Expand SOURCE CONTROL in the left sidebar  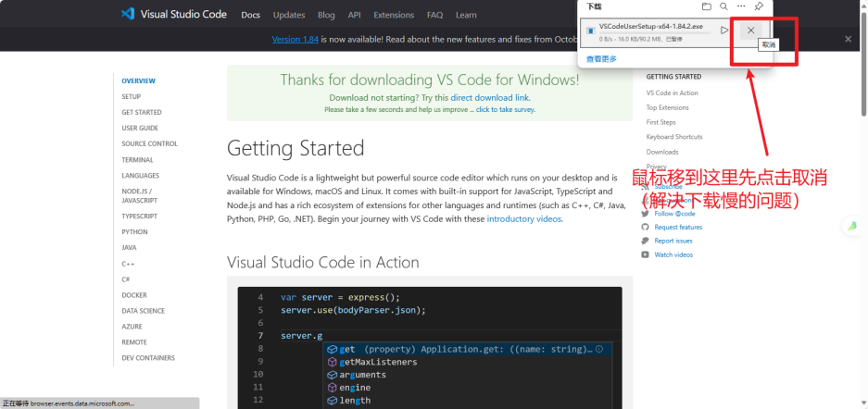(x=149, y=143)
